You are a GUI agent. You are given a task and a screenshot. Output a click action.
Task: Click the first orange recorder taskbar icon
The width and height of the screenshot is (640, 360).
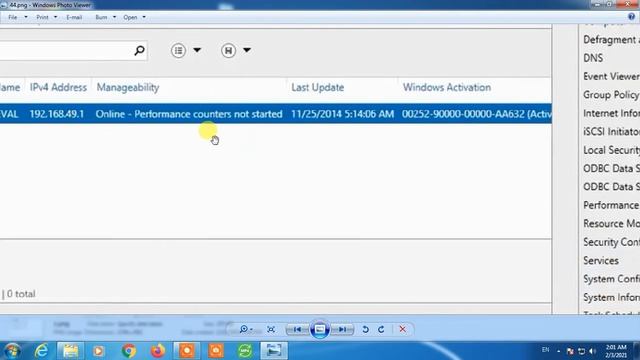click(x=187, y=351)
